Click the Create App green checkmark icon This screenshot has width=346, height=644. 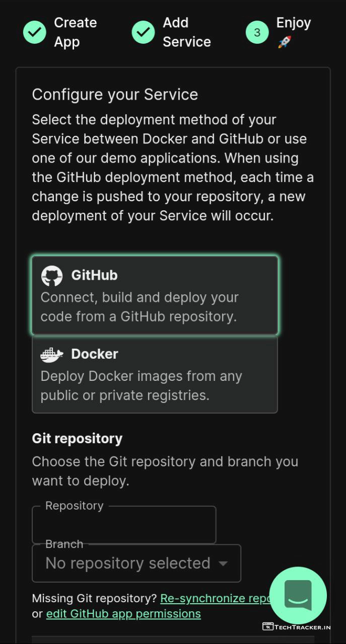tap(35, 32)
